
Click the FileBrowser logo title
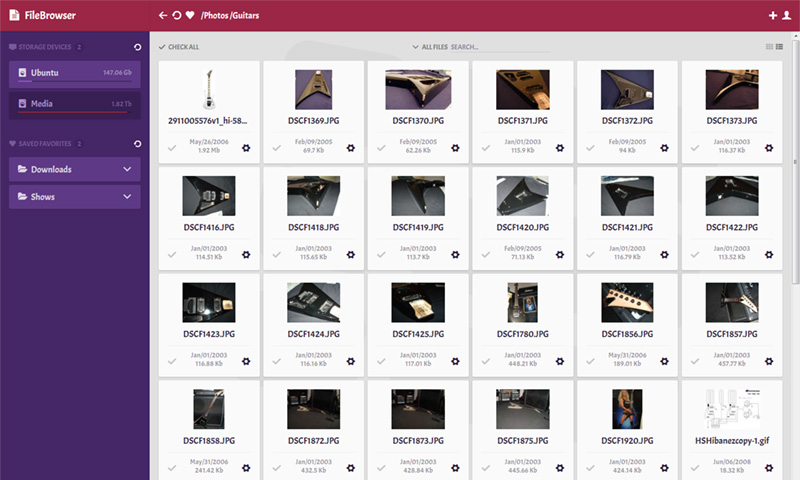[x=48, y=16]
